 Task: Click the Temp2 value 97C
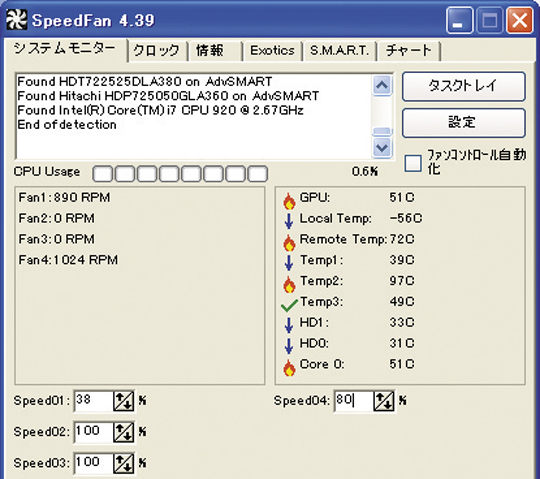coord(402,281)
